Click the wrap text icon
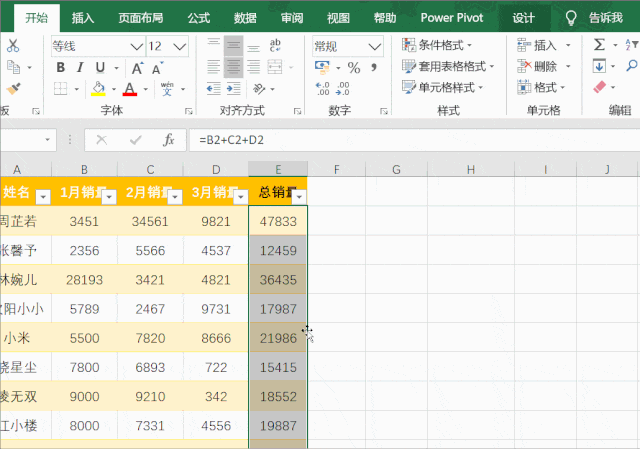The height and width of the screenshot is (449, 640). (x=275, y=45)
